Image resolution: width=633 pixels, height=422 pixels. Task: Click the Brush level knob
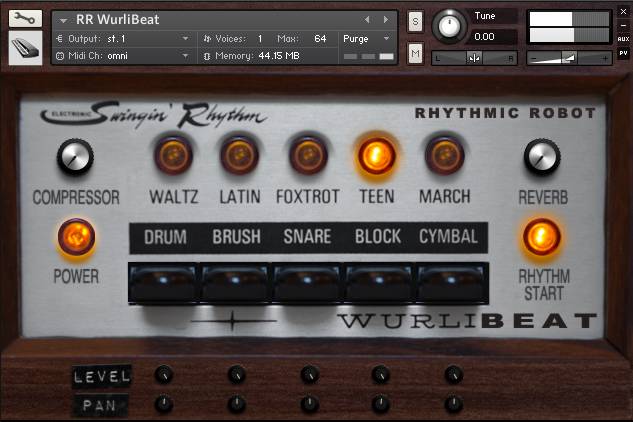[x=237, y=375]
